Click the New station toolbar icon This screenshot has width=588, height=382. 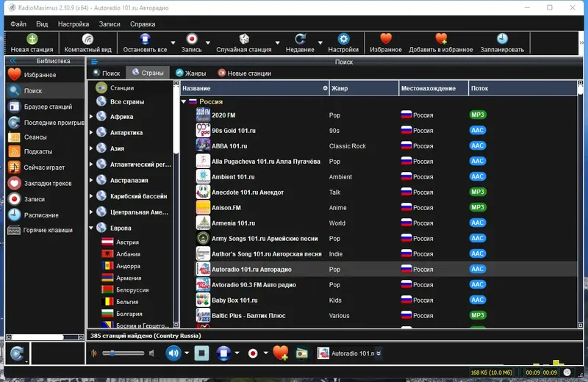32,43
